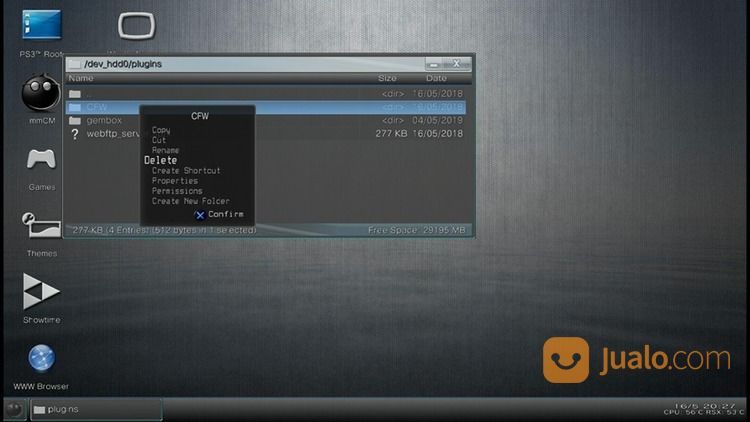Open the Themes desktop icon
Screen dimensions: 750x422
point(41,226)
